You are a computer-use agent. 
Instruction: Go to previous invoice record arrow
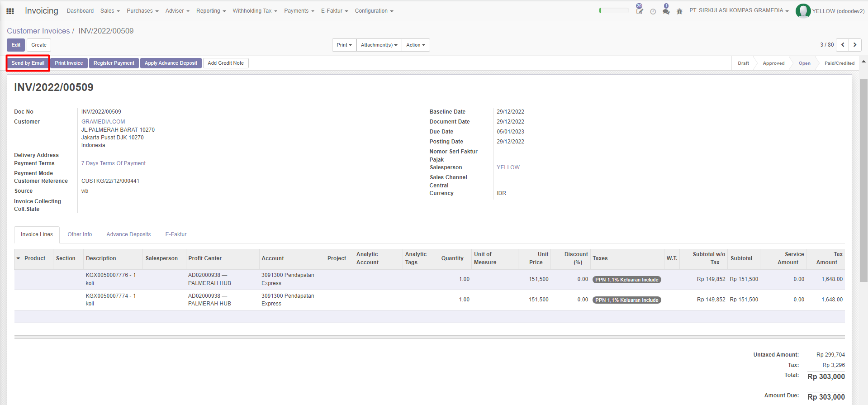pos(843,45)
